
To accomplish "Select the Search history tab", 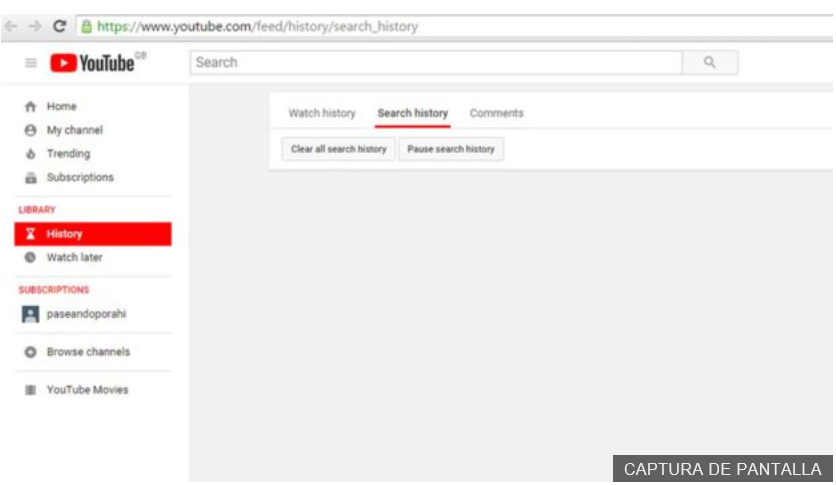I will 413,113.
